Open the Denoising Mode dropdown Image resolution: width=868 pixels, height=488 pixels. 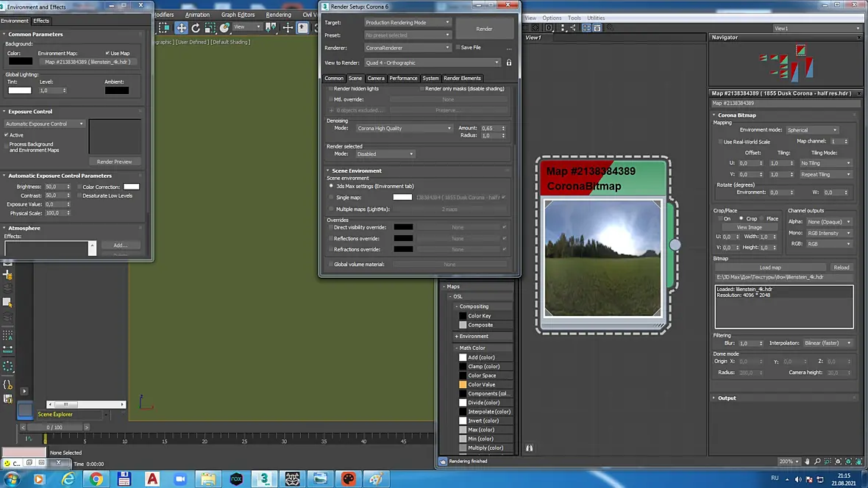404,129
